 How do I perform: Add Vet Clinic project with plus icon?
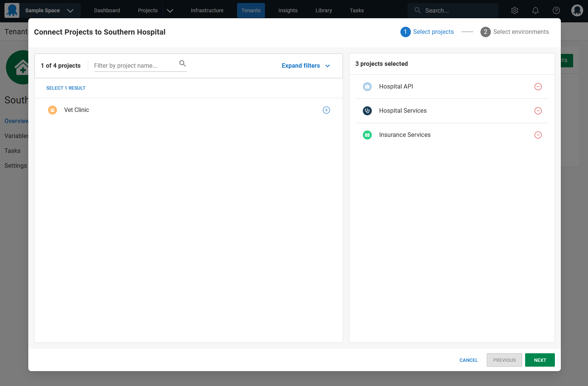point(326,110)
